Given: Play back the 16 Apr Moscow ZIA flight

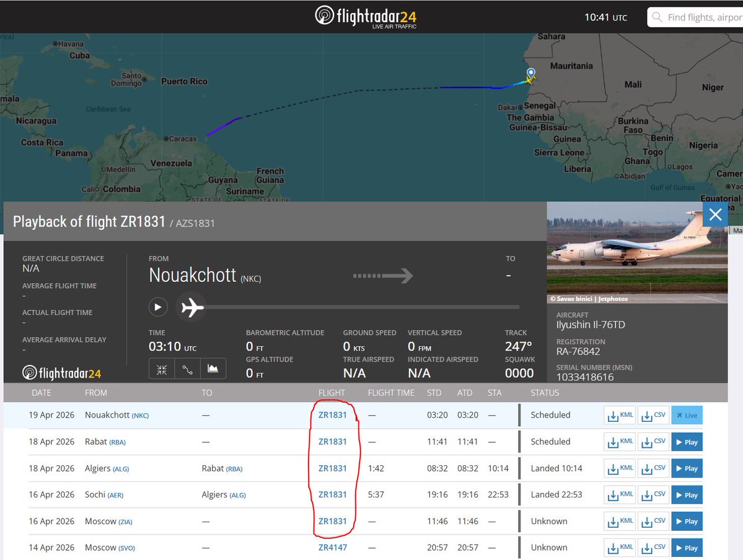Looking at the screenshot, I should [686, 521].
